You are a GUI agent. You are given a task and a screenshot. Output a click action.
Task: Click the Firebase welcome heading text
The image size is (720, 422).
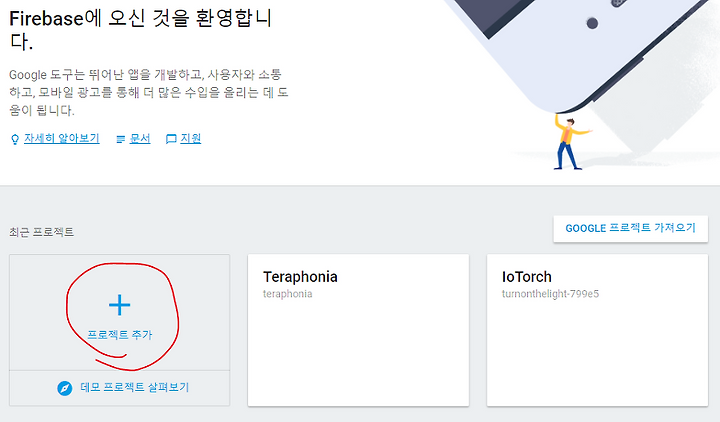[140, 30]
